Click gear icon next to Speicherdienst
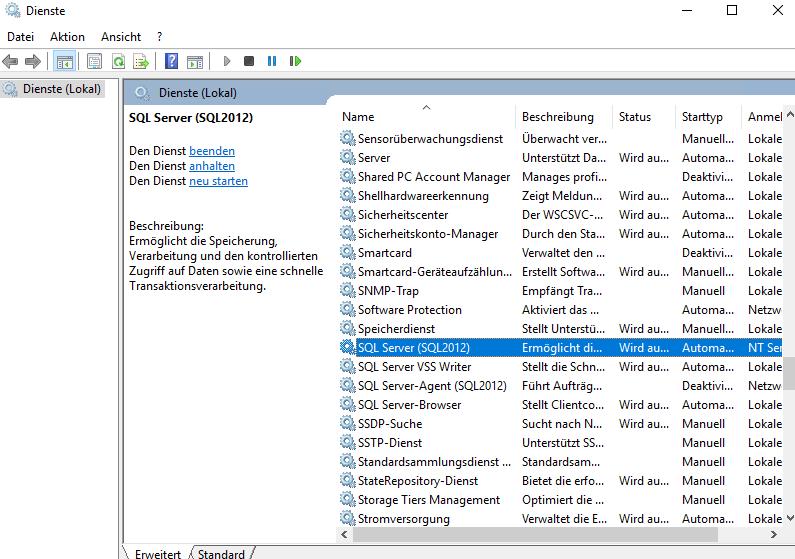795x559 pixels. point(347,328)
